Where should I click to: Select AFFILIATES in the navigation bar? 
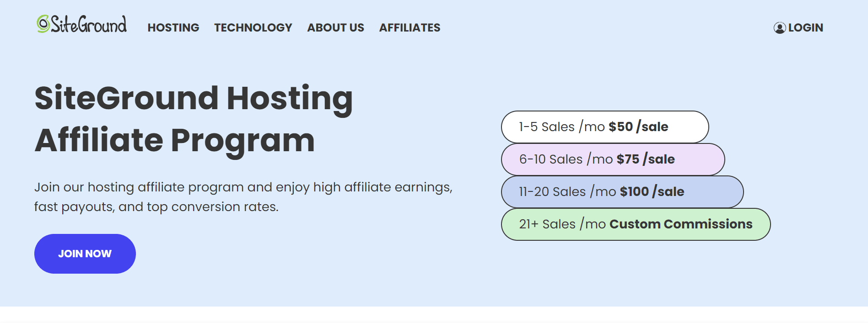pos(410,28)
